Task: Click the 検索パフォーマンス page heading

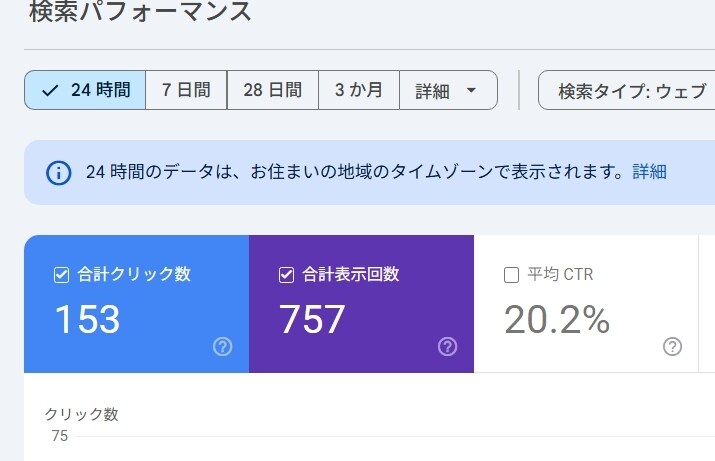Action: [140, 11]
